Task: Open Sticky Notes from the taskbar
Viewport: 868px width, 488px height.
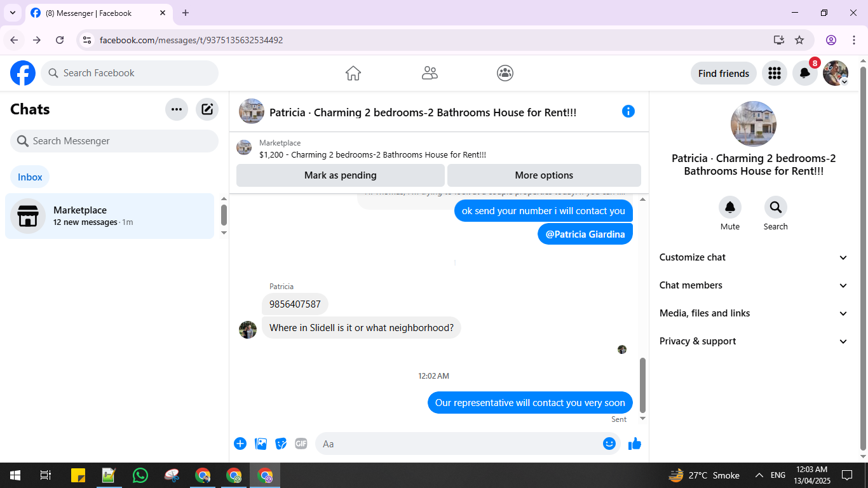Action: pos(78,475)
